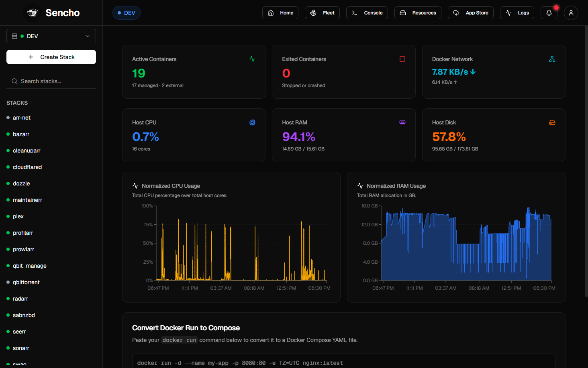The width and height of the screenshot is (588, 368).
Task: Focus the Search stacks field
Action: pyautogui.click(x=51, y=81)
